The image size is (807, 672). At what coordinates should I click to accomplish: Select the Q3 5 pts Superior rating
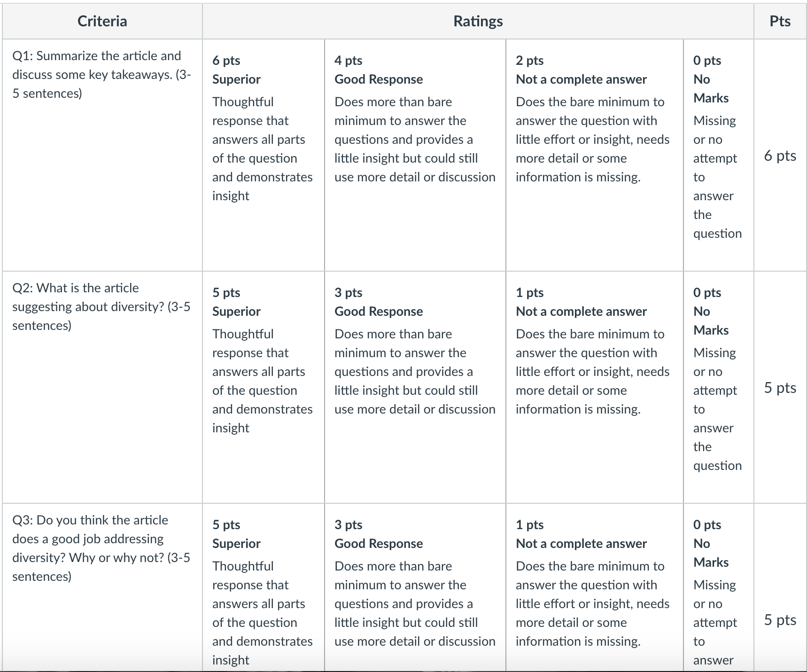pyautogui.click(x=263, y=587)
